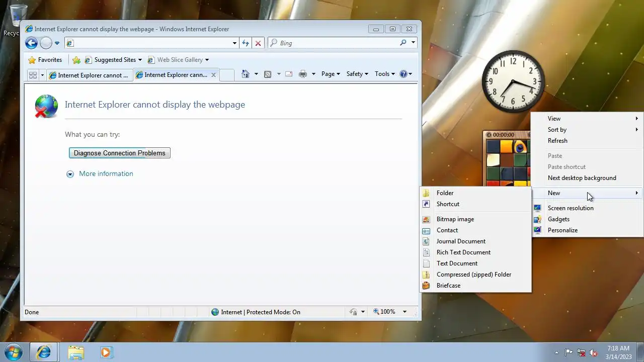Open the Recent Pages dropdown arrow
The image size is (644, 362).
point(57,43)
